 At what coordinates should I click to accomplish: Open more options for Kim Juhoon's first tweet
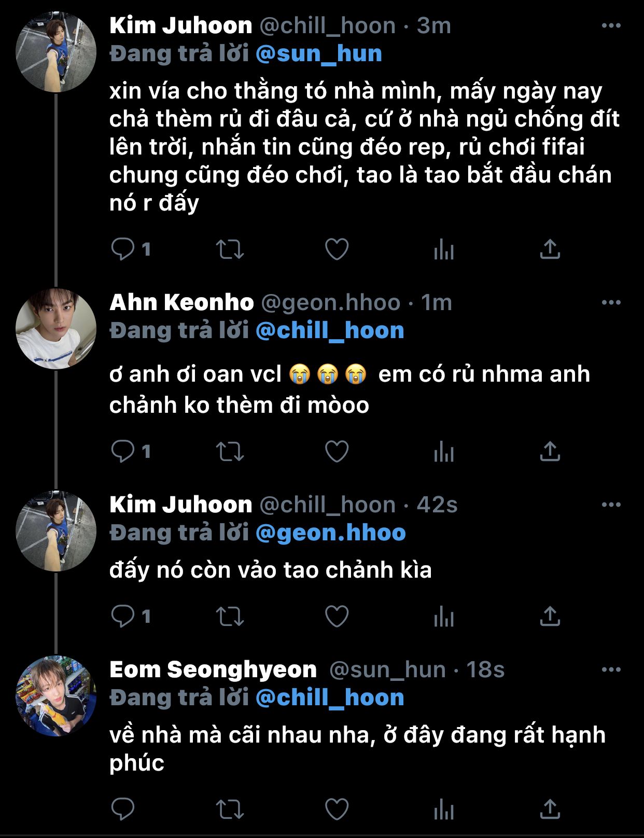click(611, 25)
